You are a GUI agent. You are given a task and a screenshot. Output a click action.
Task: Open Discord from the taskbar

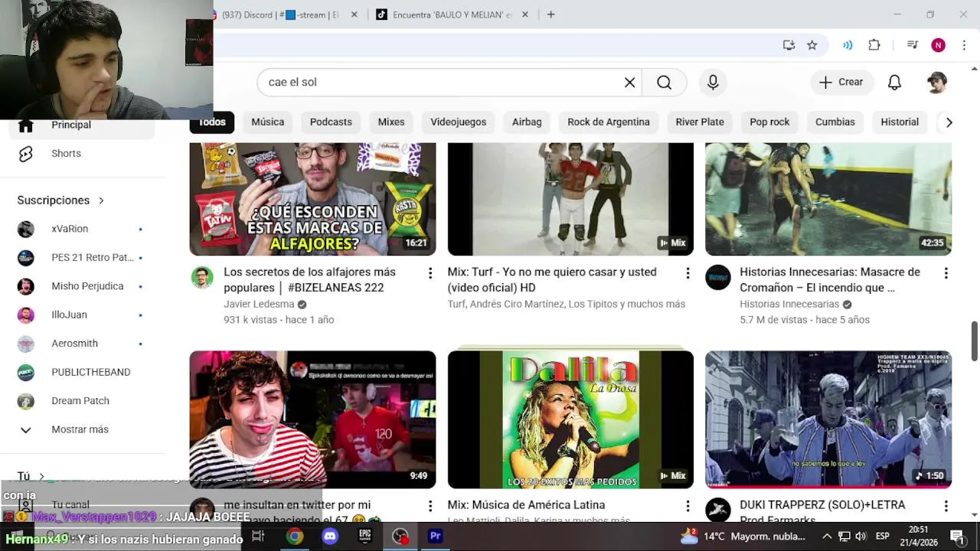pos(330,536)
